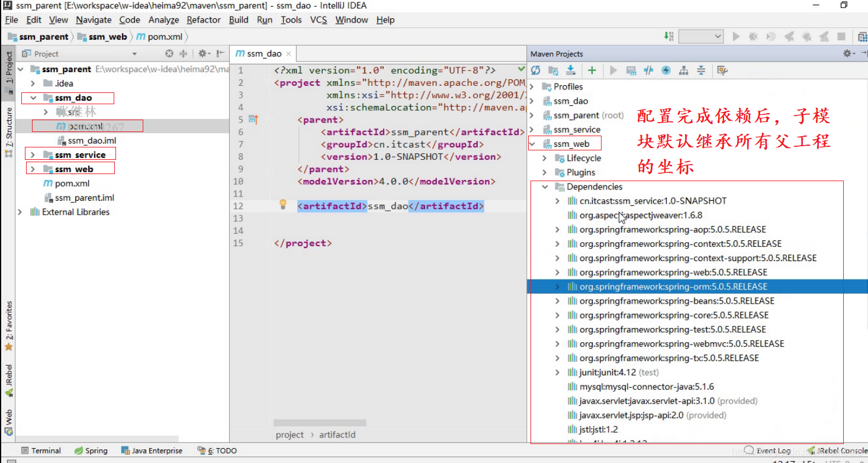Expand Plugins under ssm_web

pos(545,172)
